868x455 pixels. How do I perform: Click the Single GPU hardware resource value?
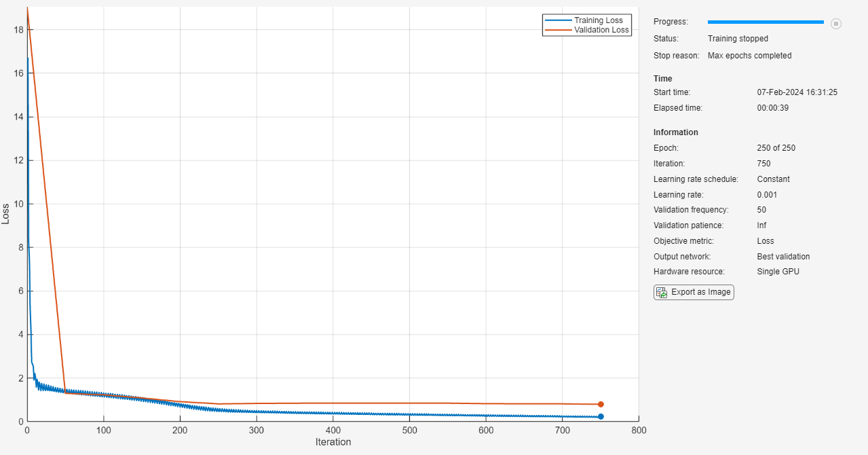coord(778,272)
